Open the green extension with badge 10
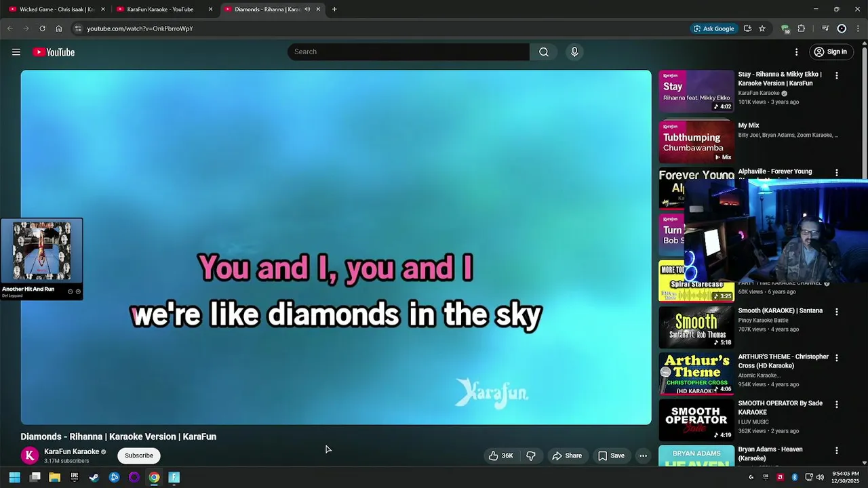Viewport: 868px width, 488px height. (x=785, y=28)
